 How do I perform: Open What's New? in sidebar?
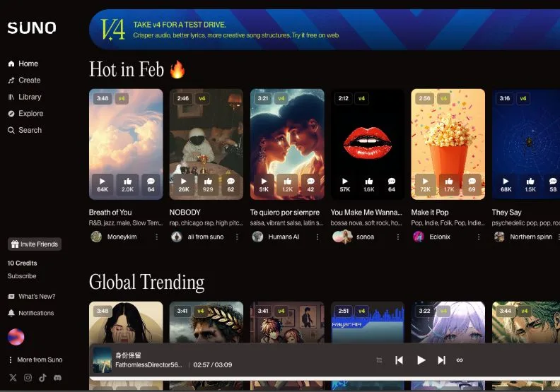pyautogui.click(x=32, y=297)
